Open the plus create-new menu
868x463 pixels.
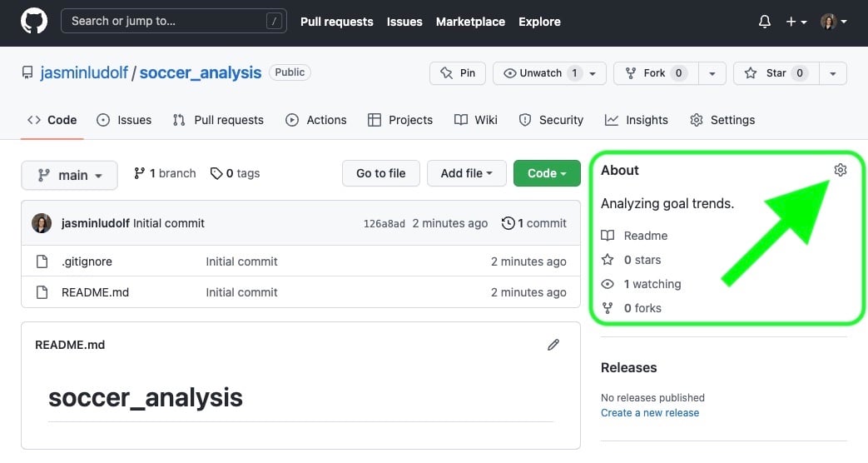coord(796,22)
